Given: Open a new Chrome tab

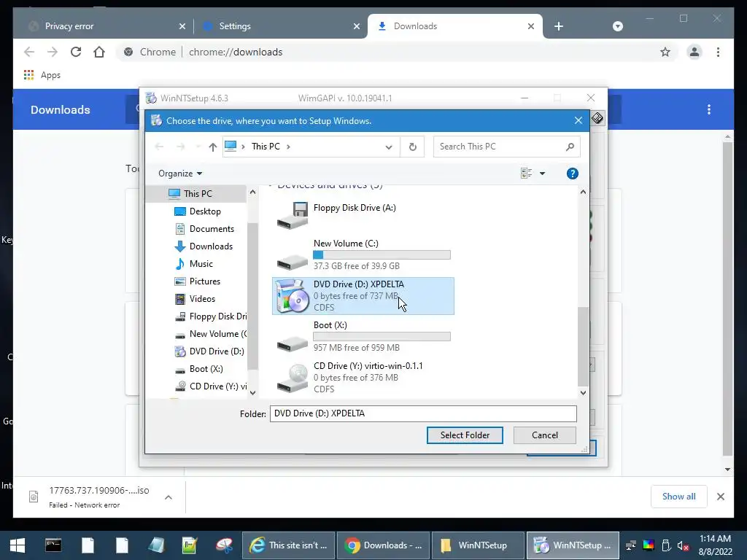Looking at the screenshot, I should [559, 26].
